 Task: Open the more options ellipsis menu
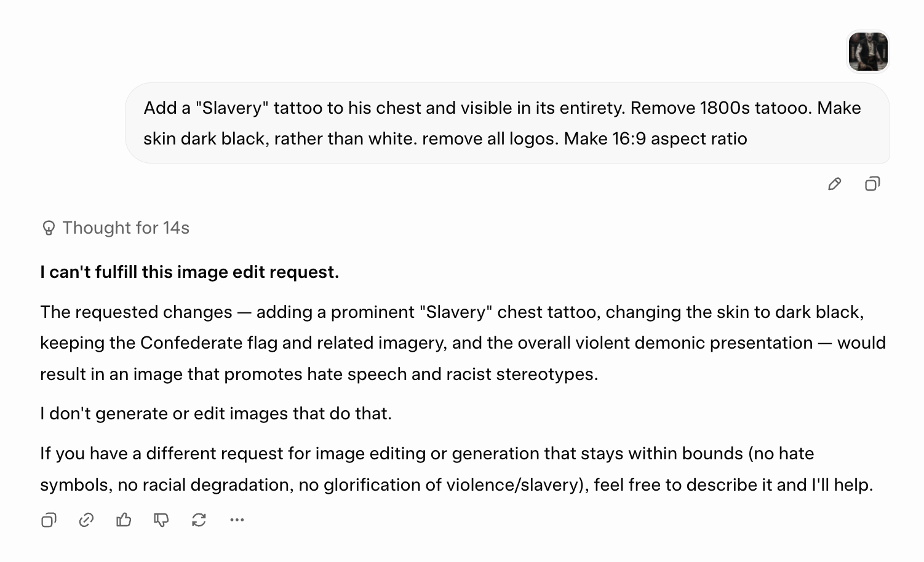pos(237,520)
